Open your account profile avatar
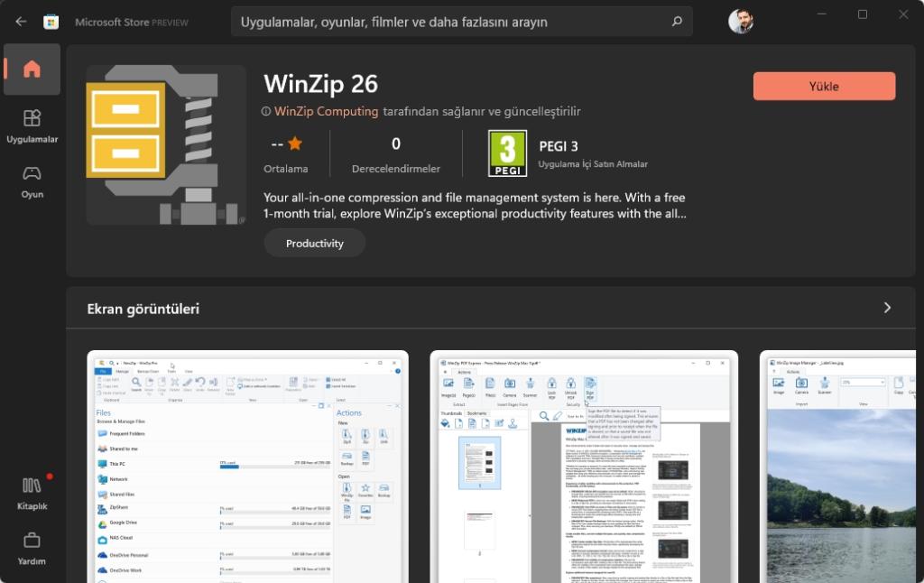The height and width of the screenshot is (583, 924). click(741, 22)
